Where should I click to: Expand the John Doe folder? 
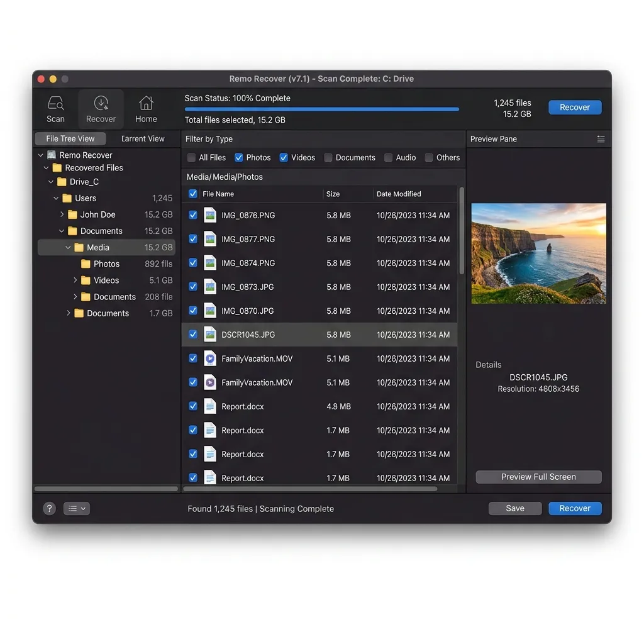coord(62,214)
